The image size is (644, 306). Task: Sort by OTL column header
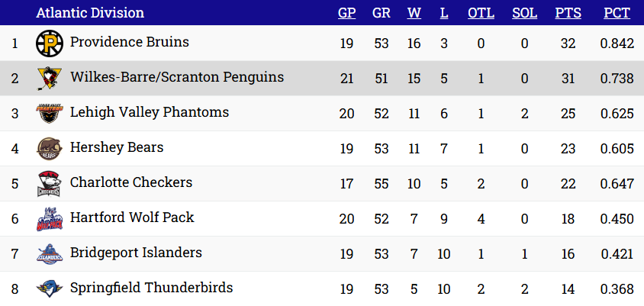click(x=481, y=13)
